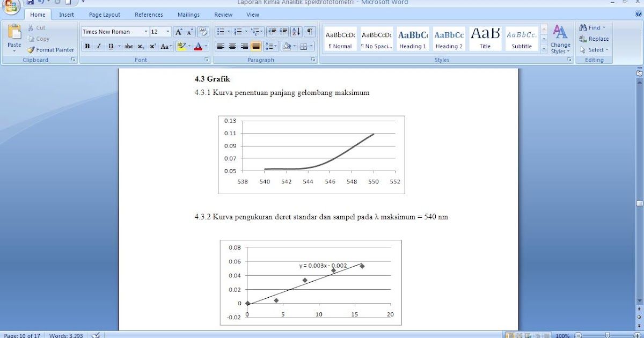
Task: Toggle strikethrough formatting
Action: coord(129,47)
